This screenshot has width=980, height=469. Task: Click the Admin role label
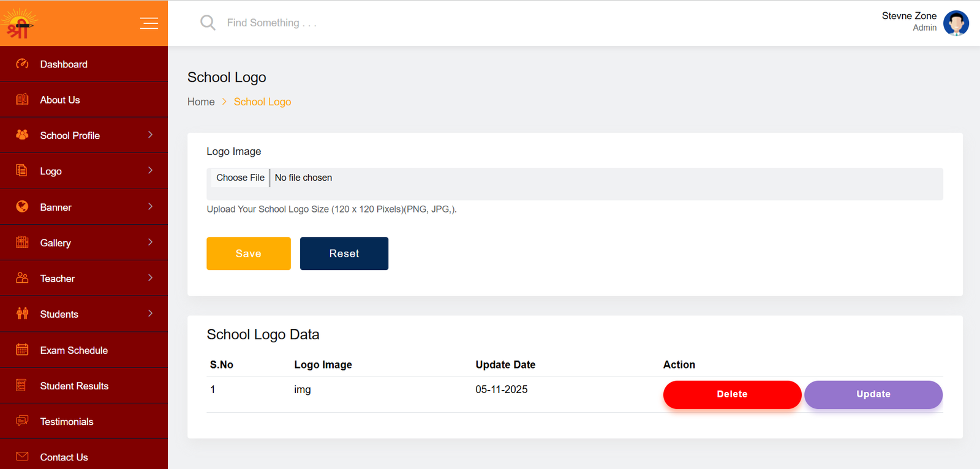[924, 28]
